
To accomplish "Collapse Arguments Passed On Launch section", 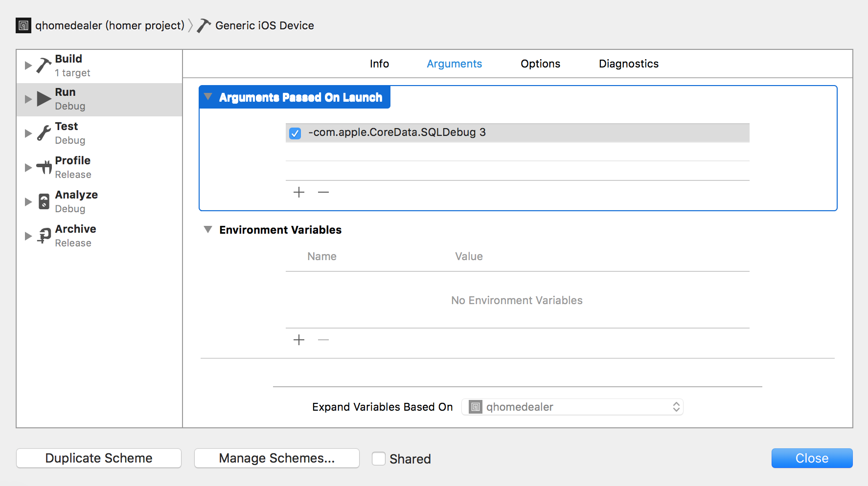I will point(208,97).
